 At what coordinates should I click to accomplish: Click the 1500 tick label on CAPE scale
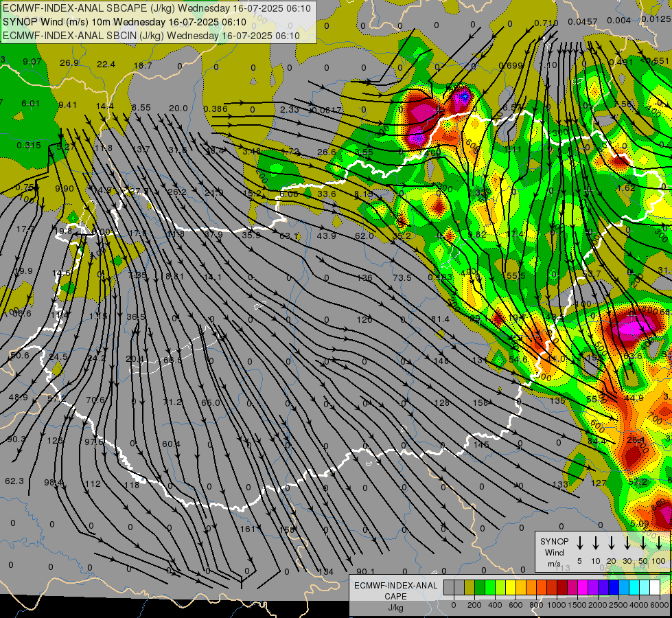[577, 605]
